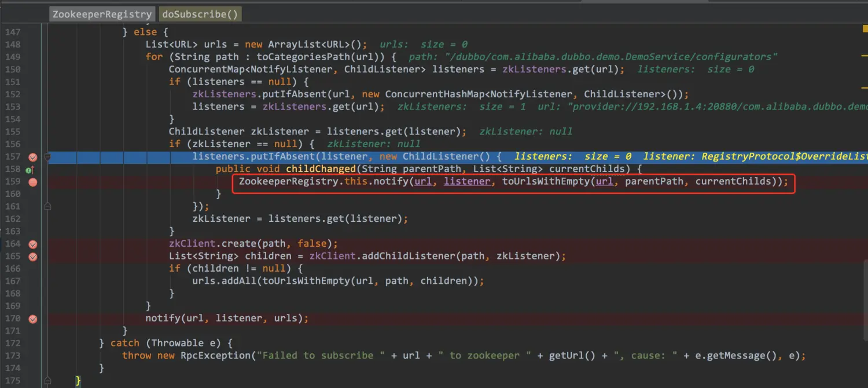Screen dimensions: 868x388
Task: Click 'urls: size = 0' inline hint on line 148
Action: click(x=423, y=45)
